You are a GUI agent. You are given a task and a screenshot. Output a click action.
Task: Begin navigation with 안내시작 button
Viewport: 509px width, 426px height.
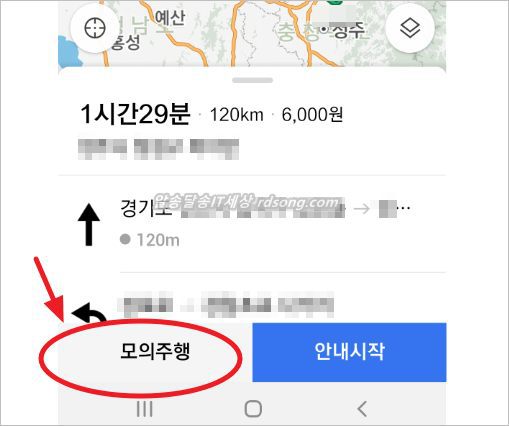pos(349,352)
